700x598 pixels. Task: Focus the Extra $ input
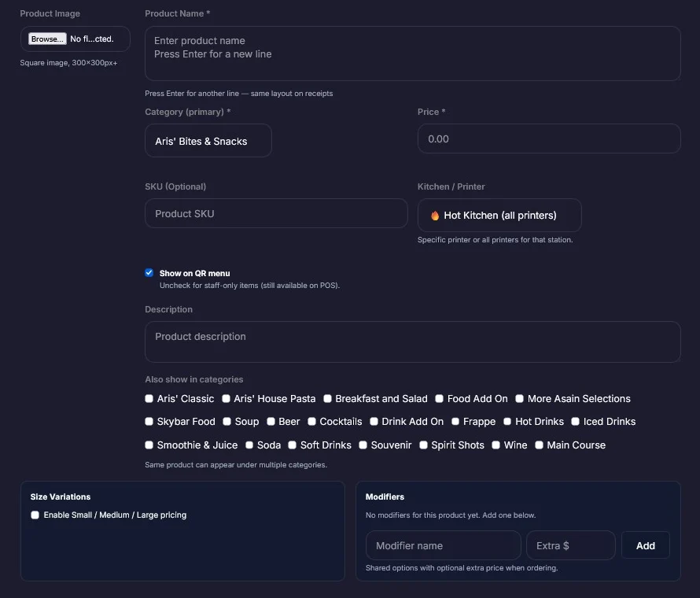(570, 545)
